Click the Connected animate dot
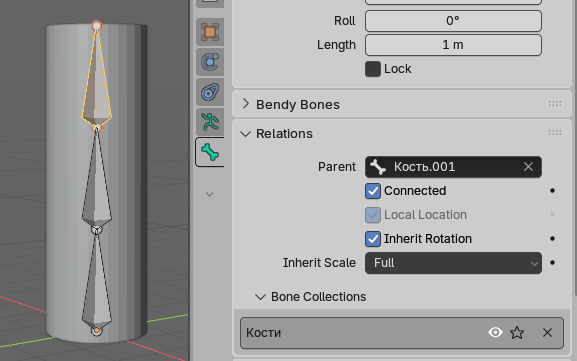This screenshot has height=361, width=577. pyautogui.click(x=552, y=191)
